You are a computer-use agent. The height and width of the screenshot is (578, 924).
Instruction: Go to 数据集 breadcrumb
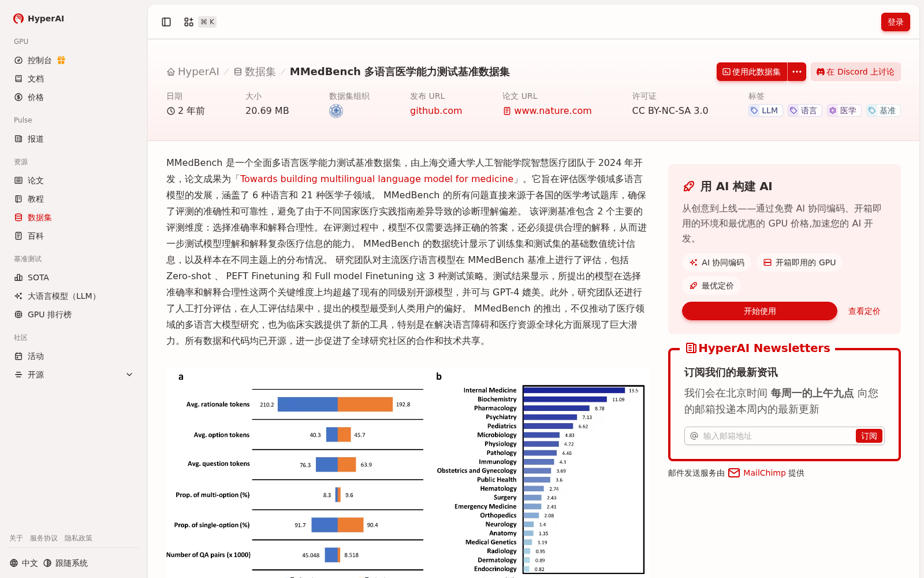coord(255,72)
